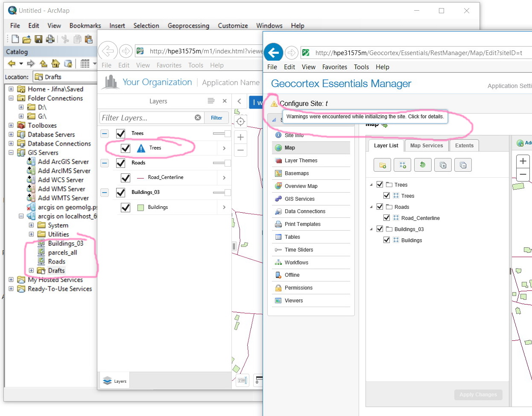The height and width of the screenshot is (416, 532).
Task: Open the Customize menu in ArcMap
Action: click(233, 26)
